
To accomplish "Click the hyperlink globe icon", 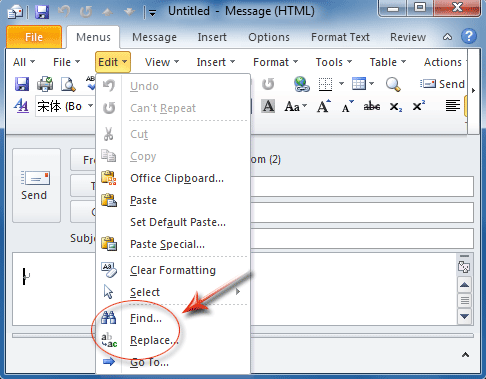I will coord(302,84).
